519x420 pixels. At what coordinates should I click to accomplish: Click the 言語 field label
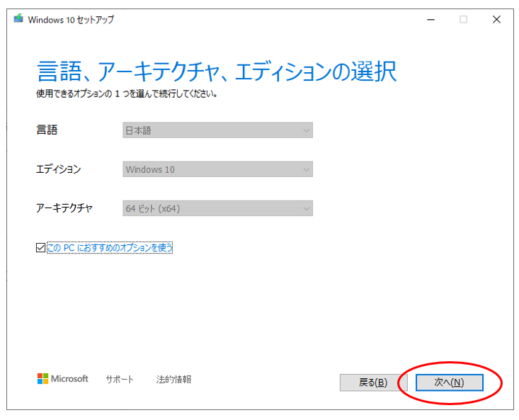click(x=47, y=130)
